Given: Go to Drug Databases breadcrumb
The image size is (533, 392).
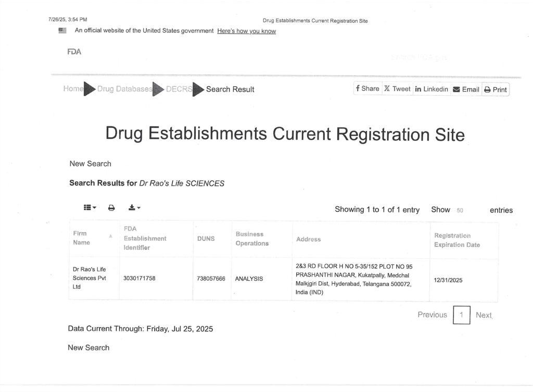Looking at the screenshot, I should (124, 89).
